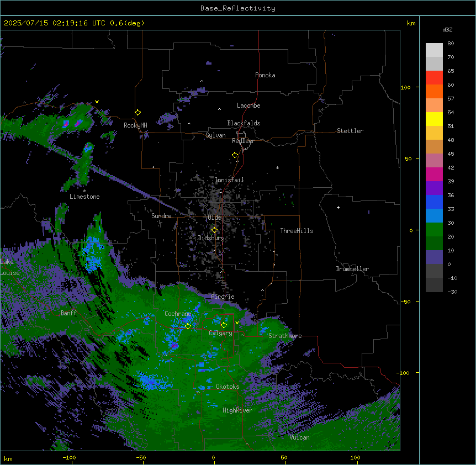Select the Limestone label
Screen dimensions: 476x465
point(84,197)
